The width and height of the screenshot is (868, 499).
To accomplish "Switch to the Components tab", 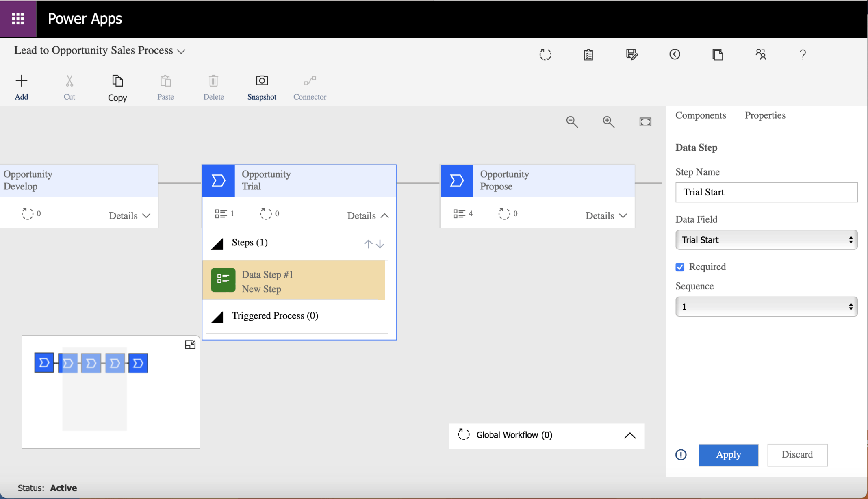I will (x=701, y=115).
